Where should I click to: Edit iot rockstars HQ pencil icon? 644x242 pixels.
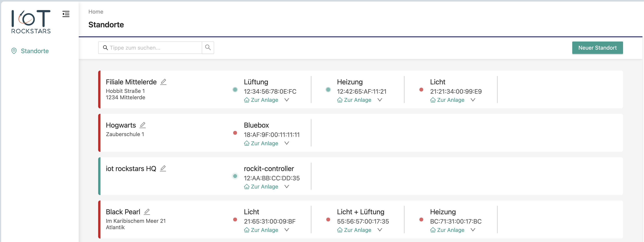[x=163, y=169]
